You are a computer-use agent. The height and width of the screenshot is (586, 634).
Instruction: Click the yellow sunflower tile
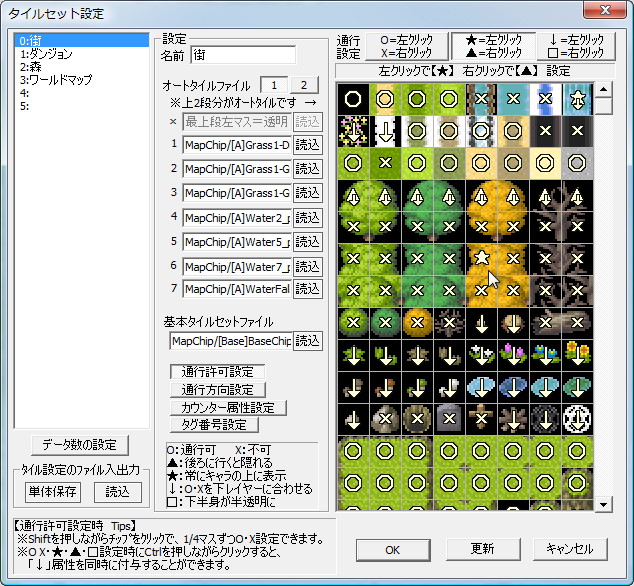[x=577, y=355]
